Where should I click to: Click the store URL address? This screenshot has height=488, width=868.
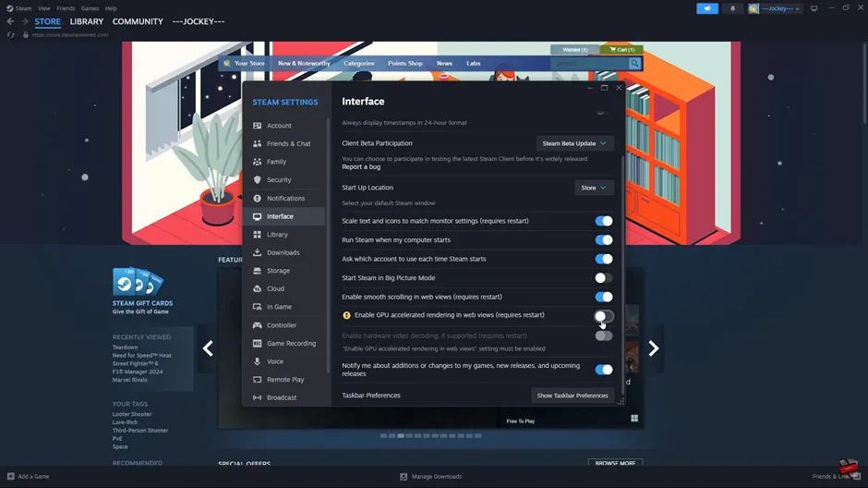pyautogui.click(x=70, y=35)
